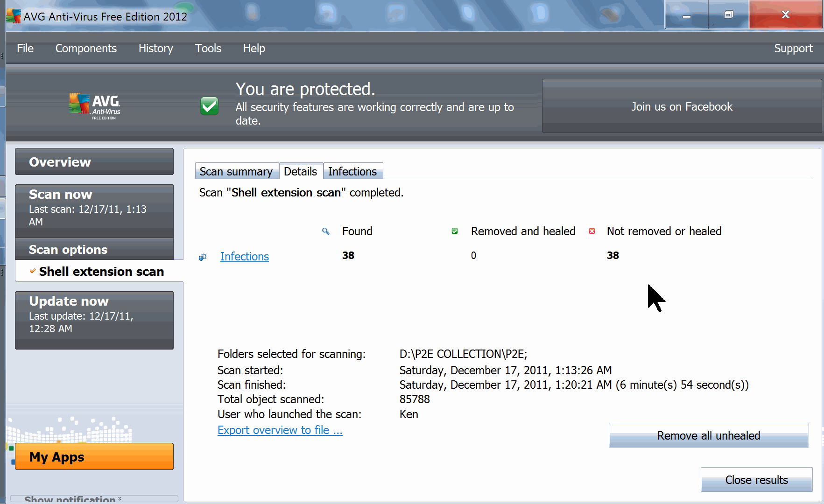Click Export overview to file link
This screenshot has height=504, width=824.
280,430
